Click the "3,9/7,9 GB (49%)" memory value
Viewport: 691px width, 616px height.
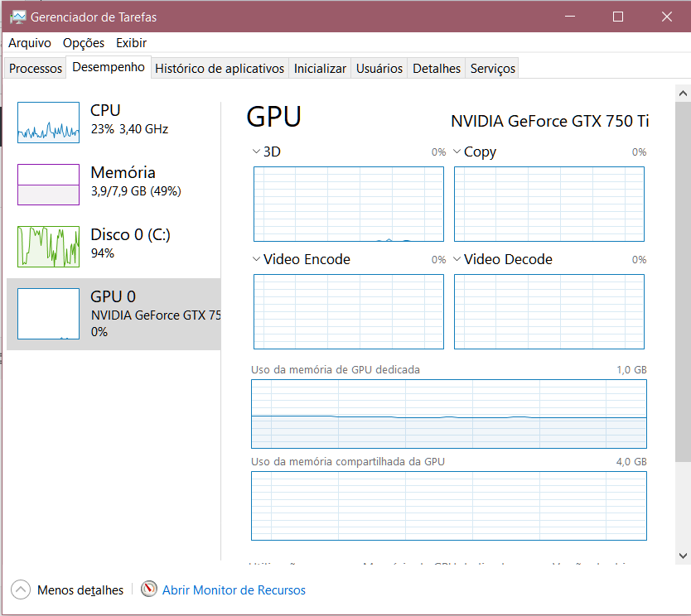click(x=136, y=191)
